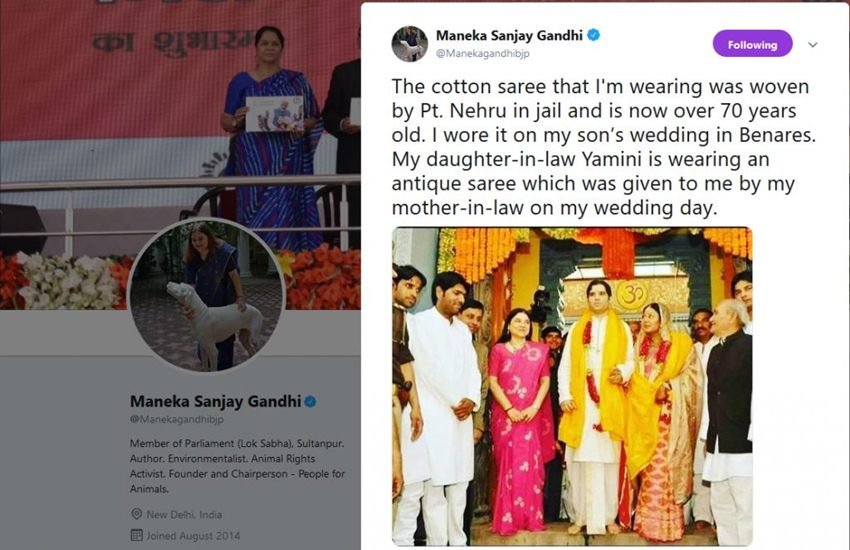850x550 pixels.
Task: Click the verified badge beside profile name
Action: coord(311,402)
